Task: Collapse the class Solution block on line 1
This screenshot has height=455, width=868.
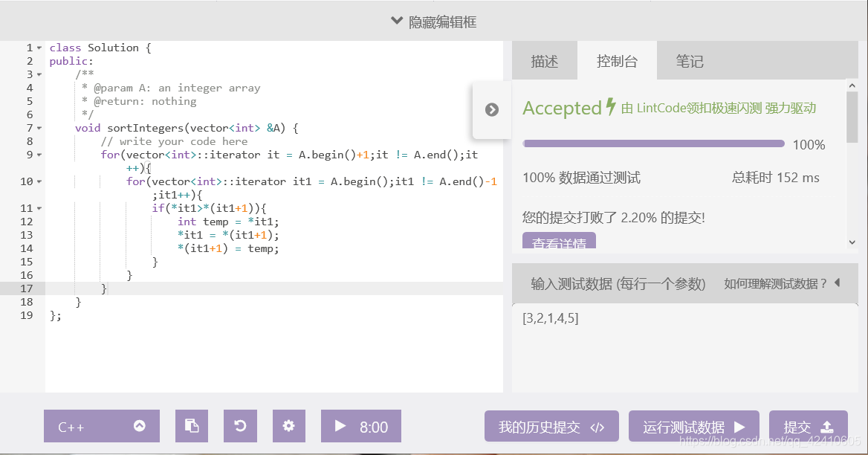Action: point(38,47)
